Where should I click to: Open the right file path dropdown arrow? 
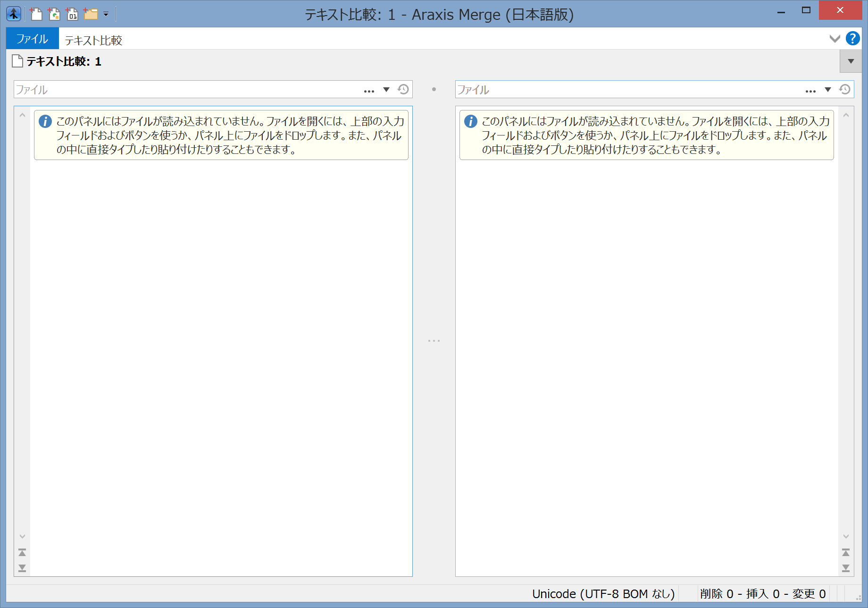coord(828,90)
